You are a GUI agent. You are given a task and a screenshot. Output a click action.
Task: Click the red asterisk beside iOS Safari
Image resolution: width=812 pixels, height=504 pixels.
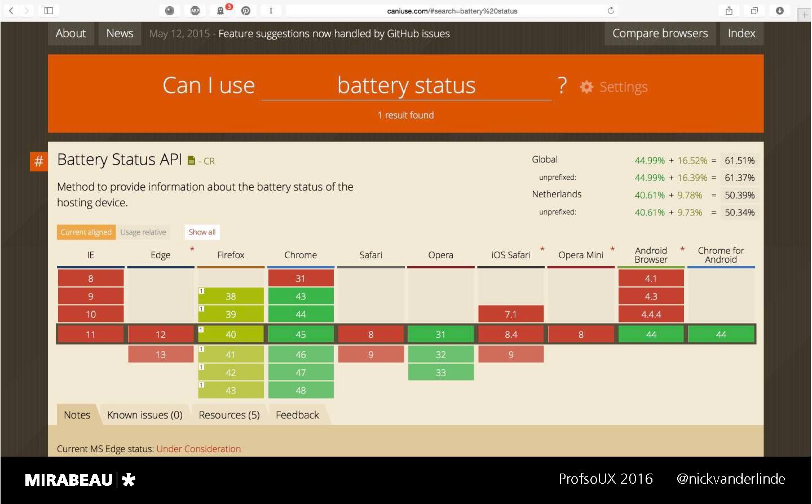coord(542,249)
